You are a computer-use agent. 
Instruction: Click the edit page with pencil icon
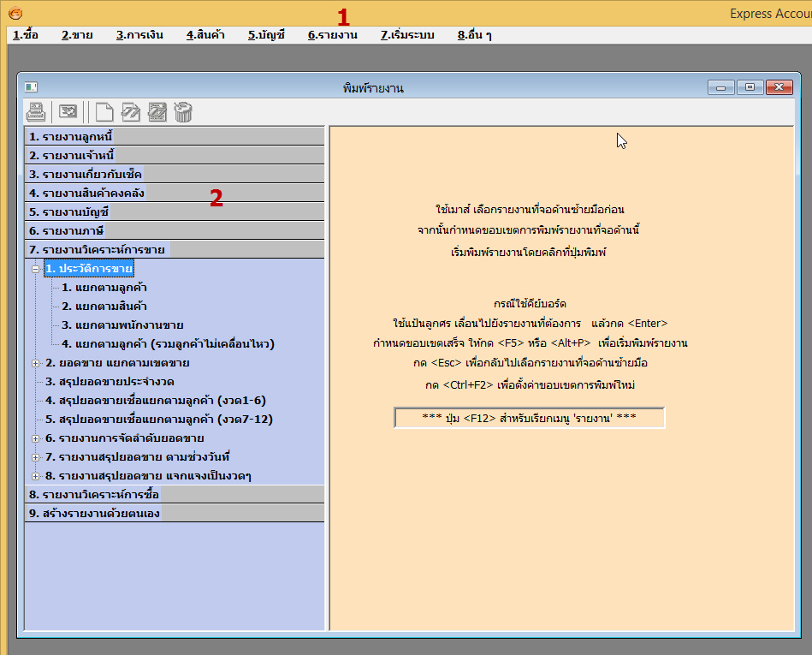click(x=130, y=111)
